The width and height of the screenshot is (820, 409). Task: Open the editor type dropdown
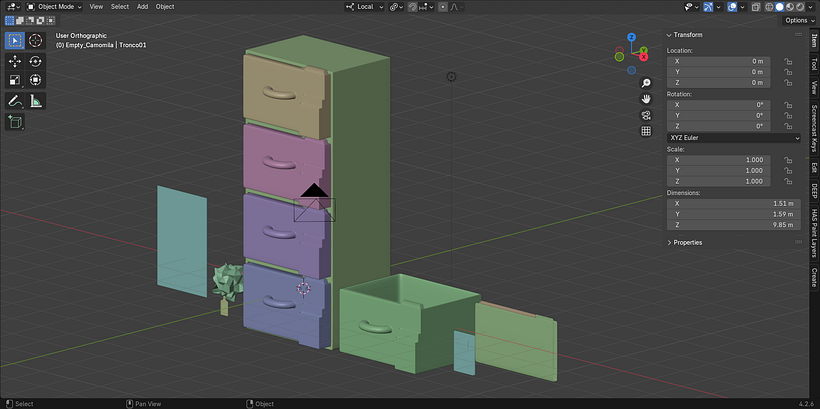pos(11,7)
